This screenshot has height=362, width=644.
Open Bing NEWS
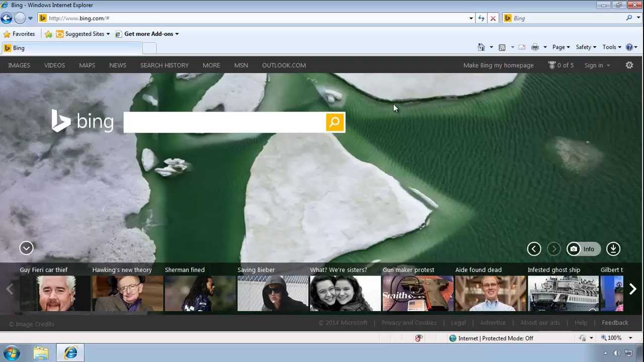click(118, 65)
